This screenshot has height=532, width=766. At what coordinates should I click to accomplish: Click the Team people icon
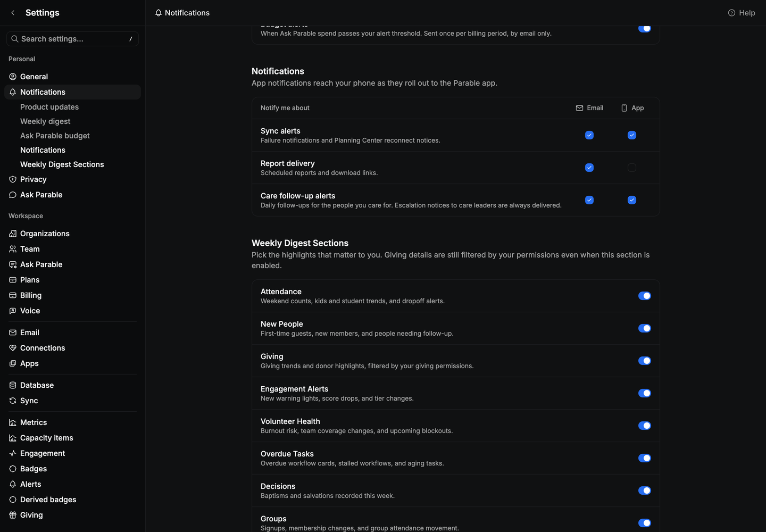[x=13, y=249]
